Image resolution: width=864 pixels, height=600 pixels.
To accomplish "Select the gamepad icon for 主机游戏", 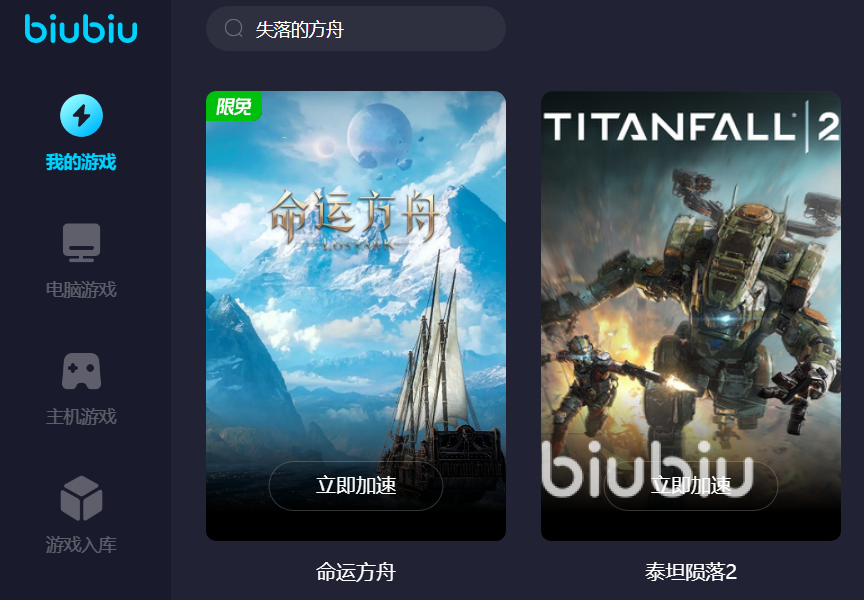I will 82,371.
